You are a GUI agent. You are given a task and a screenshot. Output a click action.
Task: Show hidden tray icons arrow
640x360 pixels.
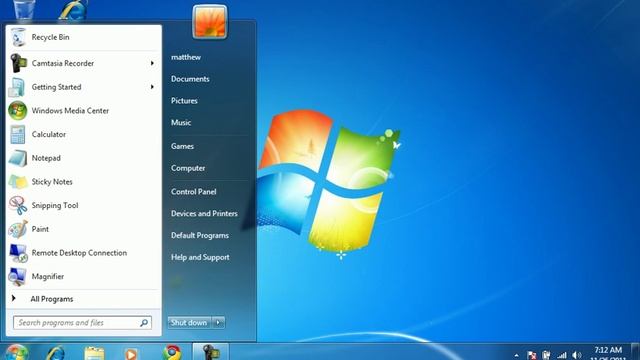[x=517, y=356]
